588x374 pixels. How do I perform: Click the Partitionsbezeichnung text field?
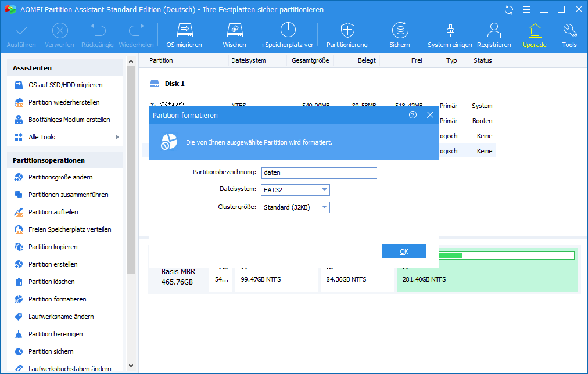pos(318,172)
